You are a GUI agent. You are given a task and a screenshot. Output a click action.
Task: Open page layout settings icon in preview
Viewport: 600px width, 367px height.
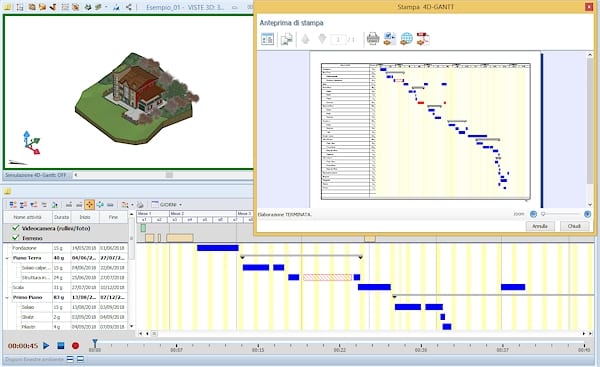(267, 39)
